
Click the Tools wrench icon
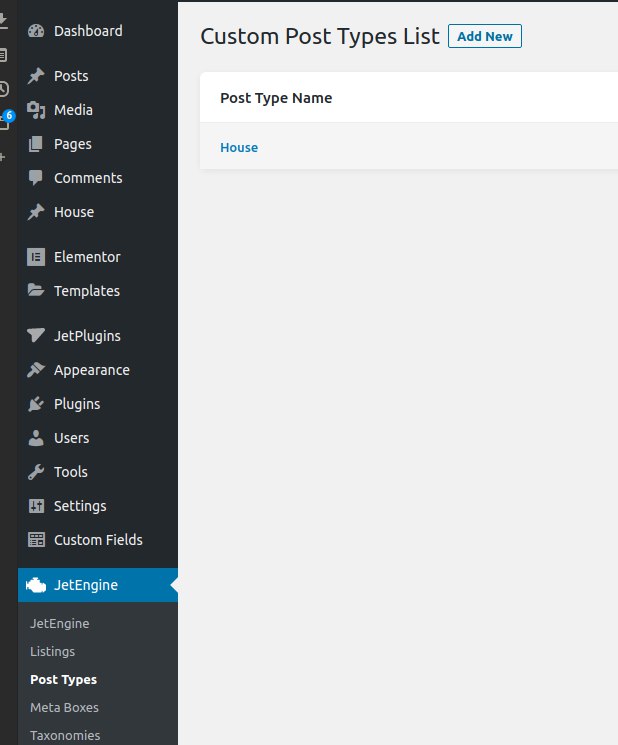click(x=36, y=472)
